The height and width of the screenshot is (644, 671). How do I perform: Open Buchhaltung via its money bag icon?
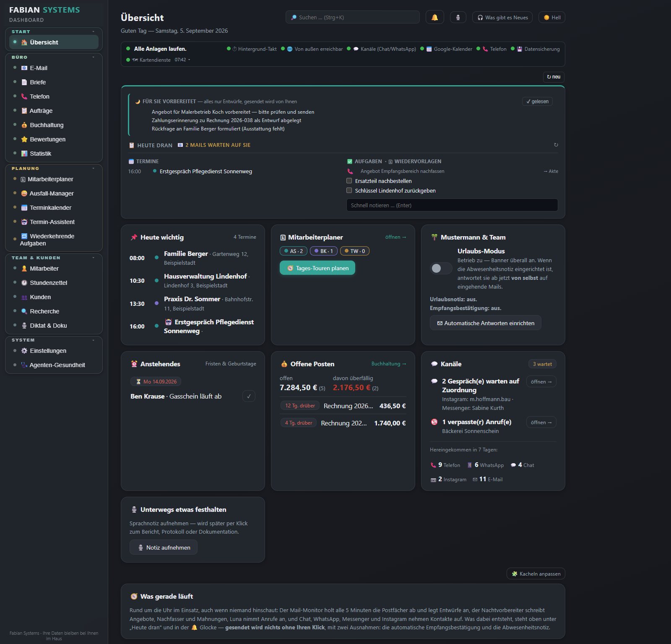point(24,125)
